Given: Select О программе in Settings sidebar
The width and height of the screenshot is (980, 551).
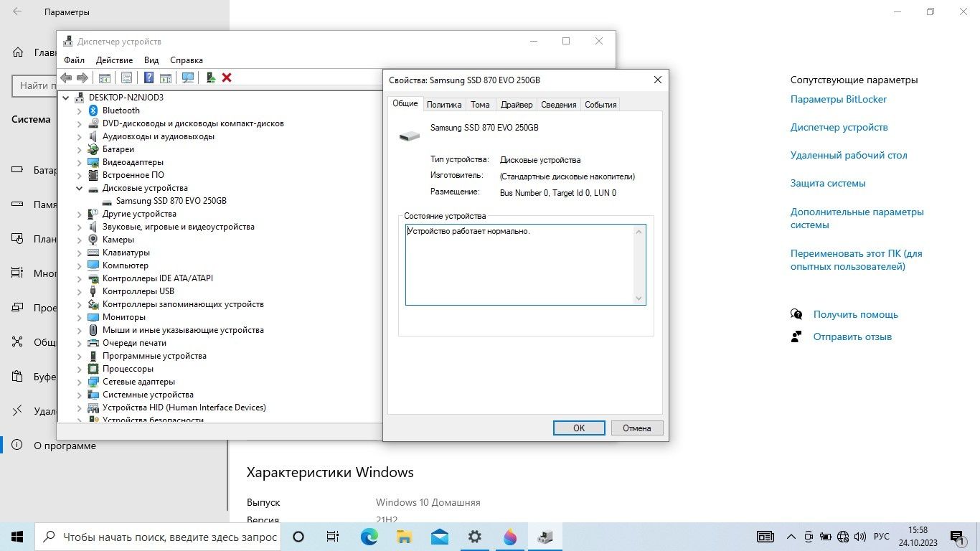Looking at the screenshot, I should (65, 446).
